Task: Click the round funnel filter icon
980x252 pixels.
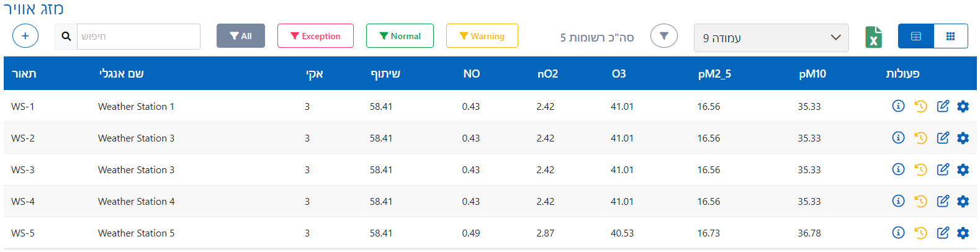Action: pos(663,36)
